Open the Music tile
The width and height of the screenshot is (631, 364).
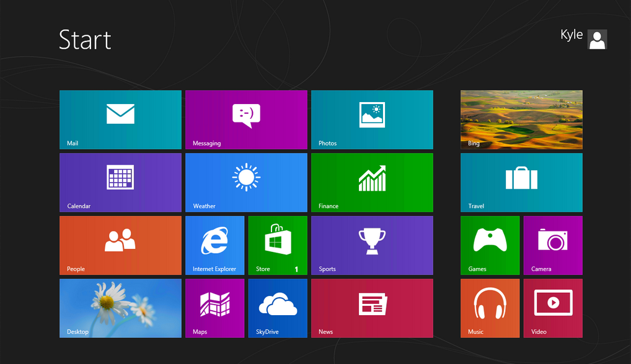pyautogui.click(x=490, y=308)
